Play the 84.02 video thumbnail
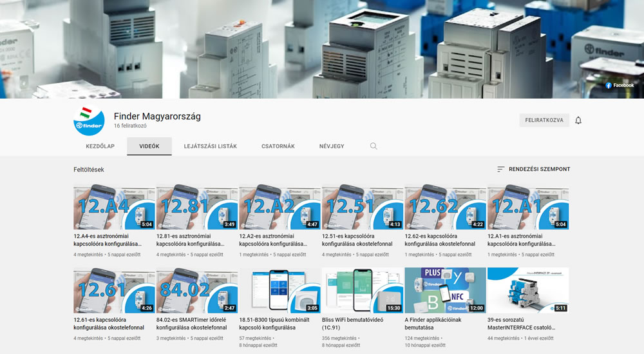 click(196, 290)
